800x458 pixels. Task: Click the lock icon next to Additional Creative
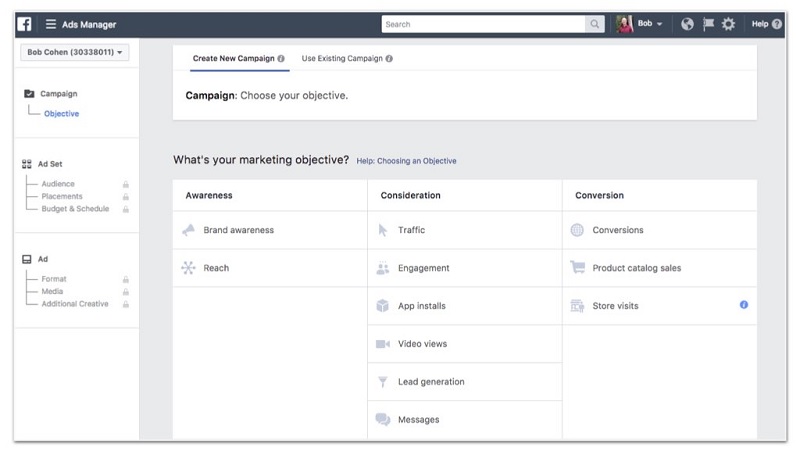click(126, 304)
